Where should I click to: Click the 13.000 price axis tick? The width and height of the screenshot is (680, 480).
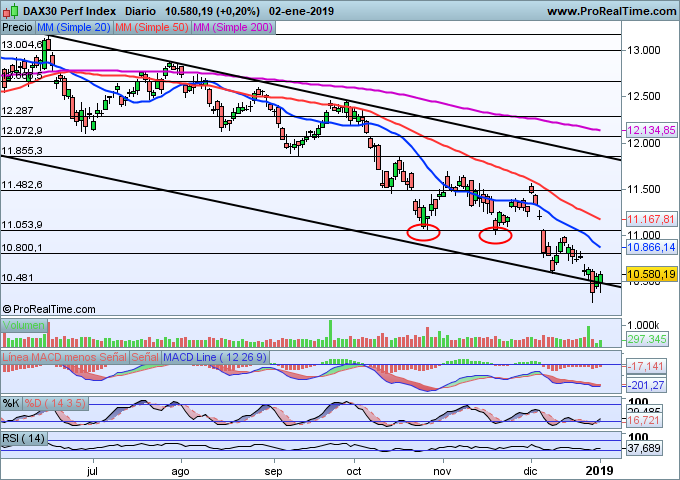tap(644, 50)
